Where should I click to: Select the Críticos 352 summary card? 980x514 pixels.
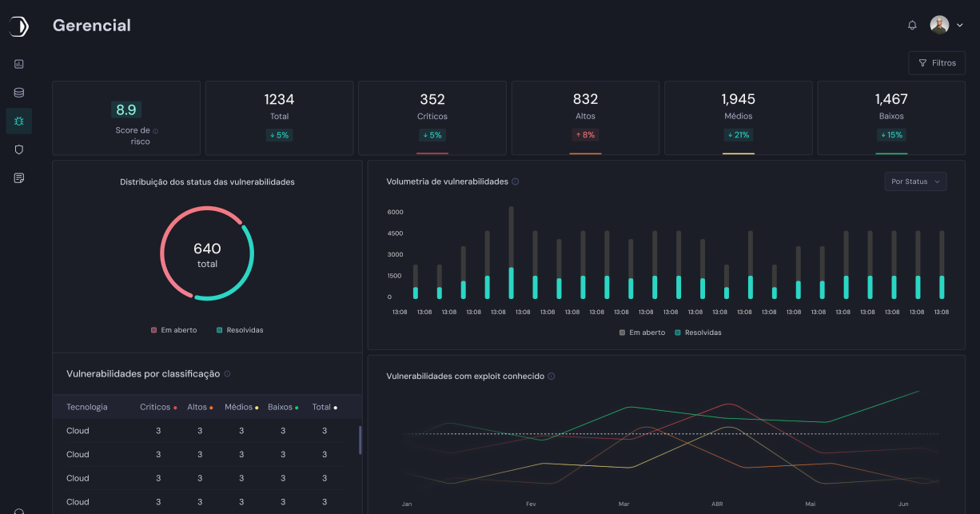[x=432, y=118]
